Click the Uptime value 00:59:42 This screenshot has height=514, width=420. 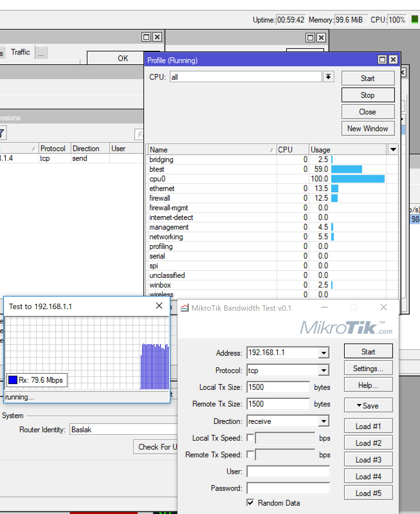[290, 20]
